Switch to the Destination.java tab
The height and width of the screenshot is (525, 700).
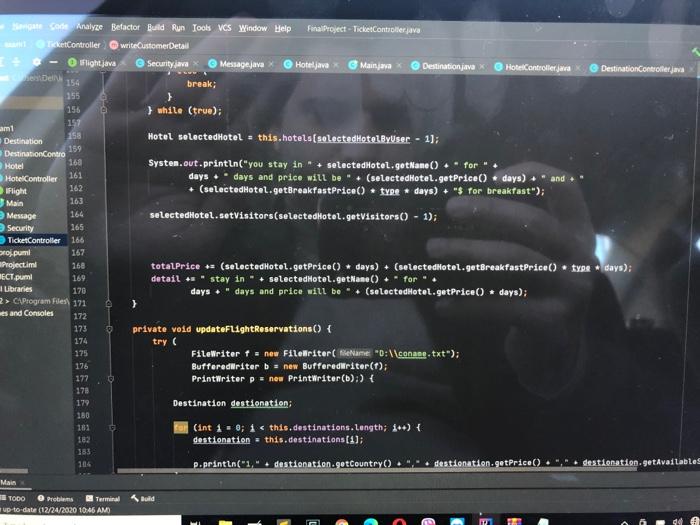pyautogui.click(x=443, y=67)
